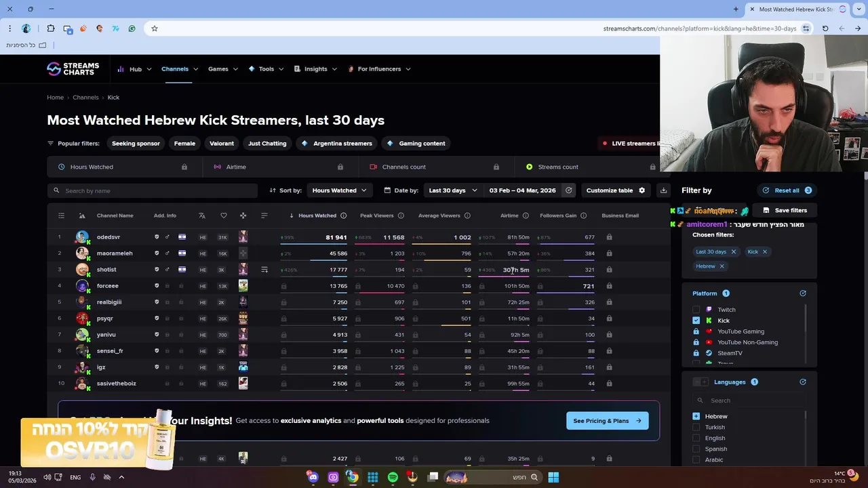Check the Twitch platform checkbox

tap(696, 310)
